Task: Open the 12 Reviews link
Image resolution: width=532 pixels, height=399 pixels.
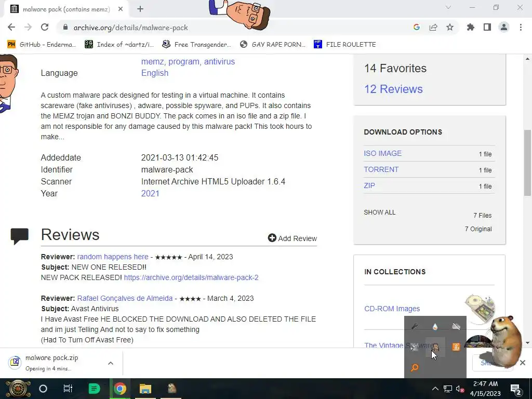Action: pyautogui.click(x=393, y=89)
